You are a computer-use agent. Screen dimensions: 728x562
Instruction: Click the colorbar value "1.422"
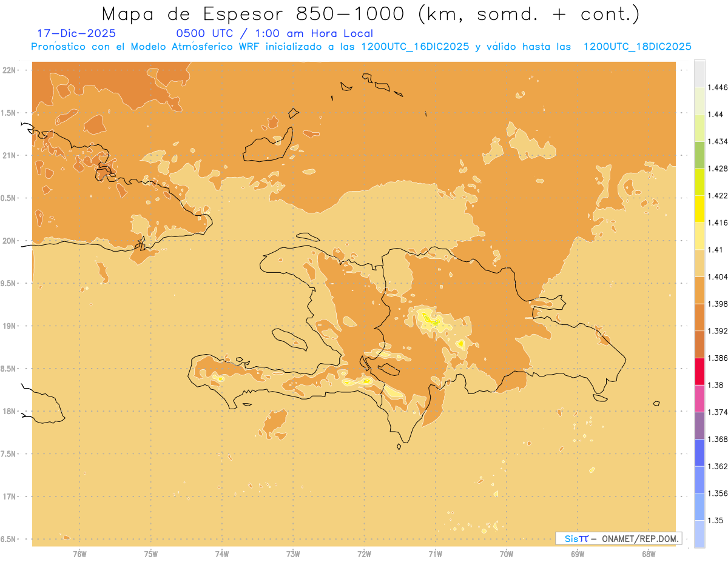(x=718, y=195)
